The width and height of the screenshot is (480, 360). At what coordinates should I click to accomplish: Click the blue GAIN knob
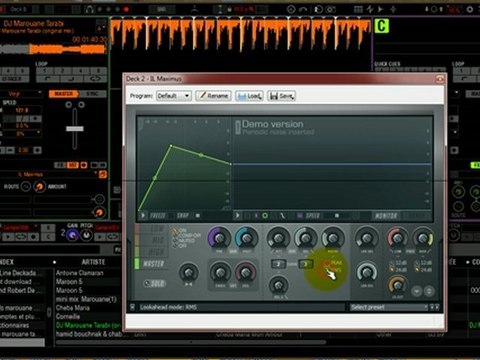[x=72, y=235]
